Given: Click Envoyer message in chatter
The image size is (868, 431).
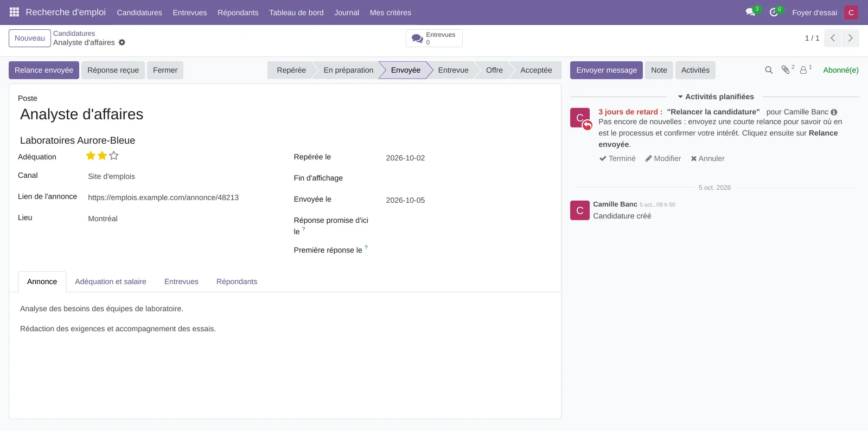Looking at the screenshot, I should click(607, 70).
